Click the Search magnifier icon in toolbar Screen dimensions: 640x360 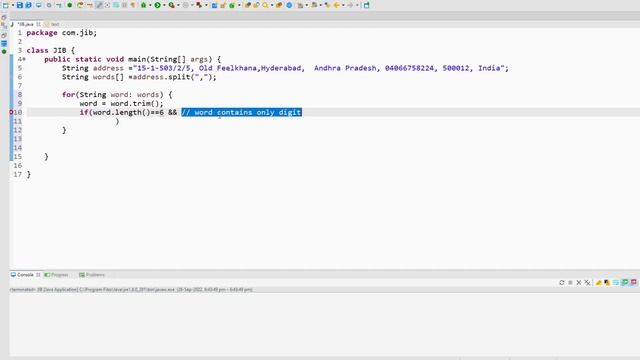point(265,5)
